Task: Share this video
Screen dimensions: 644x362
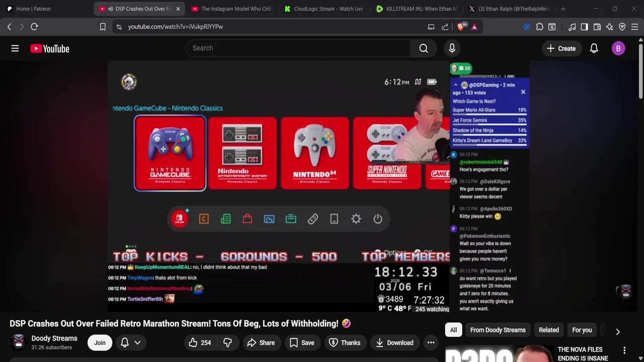Action: pos(261,343)
